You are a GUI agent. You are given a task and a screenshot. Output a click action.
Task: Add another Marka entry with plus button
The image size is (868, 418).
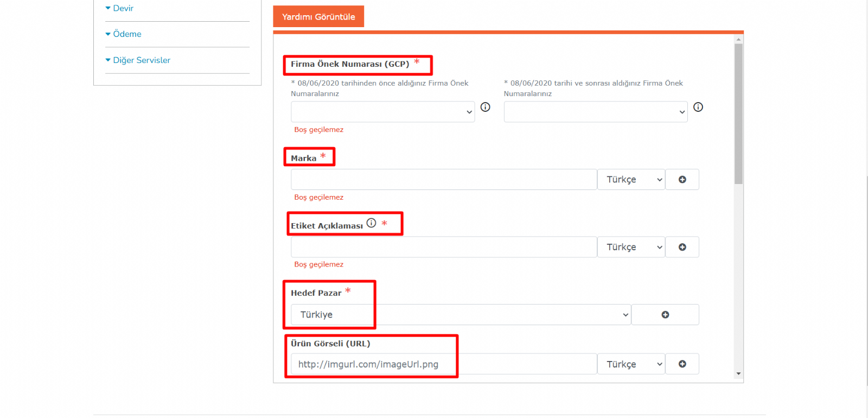click(x=682, y=180)
